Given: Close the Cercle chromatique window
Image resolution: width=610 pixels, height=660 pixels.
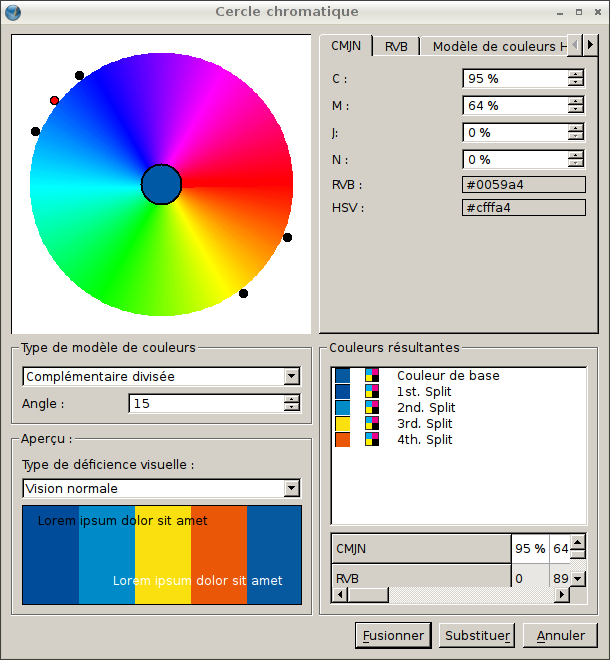Looking at the screenshot, I should [598, 12].
